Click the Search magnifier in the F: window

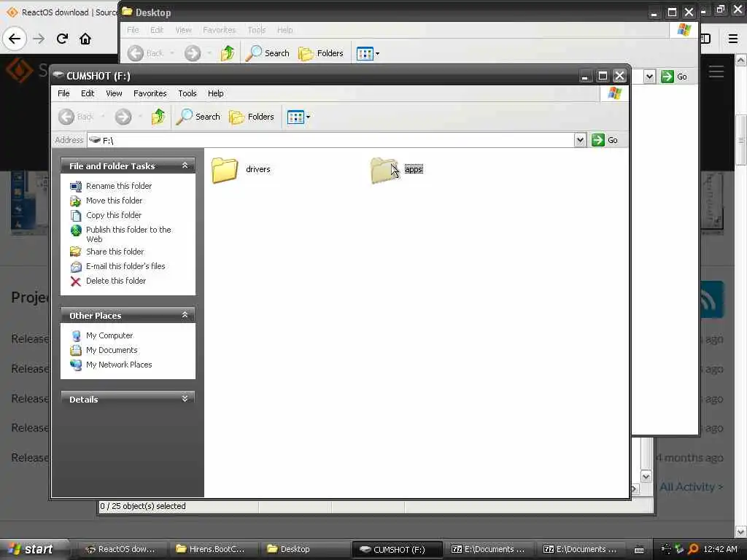click(198, 117)
